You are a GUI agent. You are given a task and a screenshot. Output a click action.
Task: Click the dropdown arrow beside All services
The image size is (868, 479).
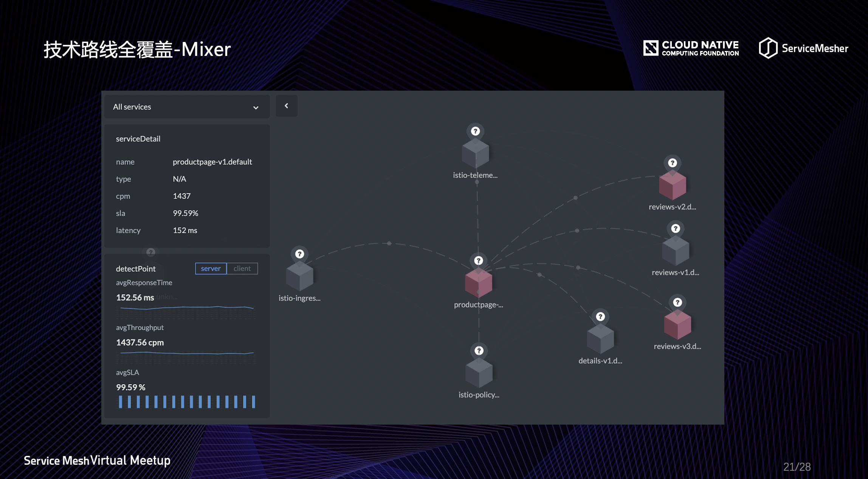[256, 108]
